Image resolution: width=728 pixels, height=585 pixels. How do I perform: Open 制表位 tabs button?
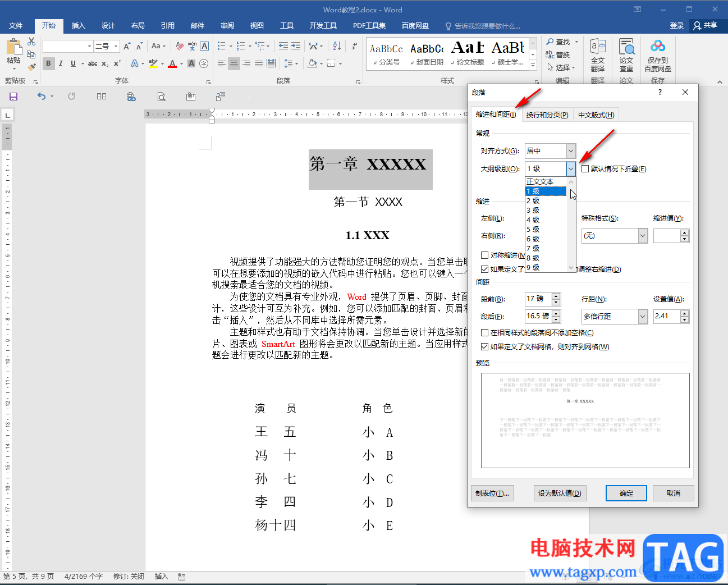click(492, 493)
